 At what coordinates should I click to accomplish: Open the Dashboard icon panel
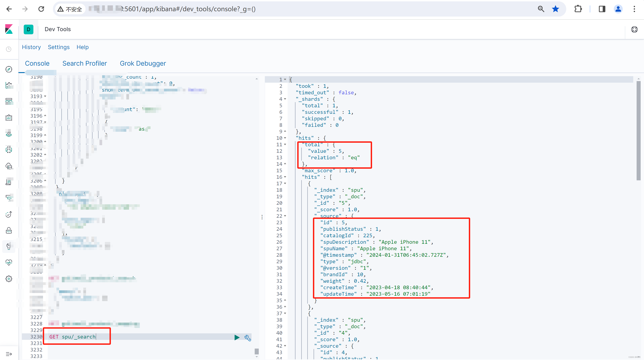click(9, 101)
